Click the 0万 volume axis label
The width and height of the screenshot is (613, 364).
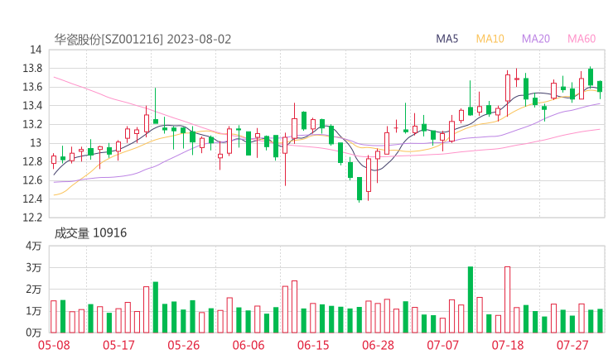34,333
